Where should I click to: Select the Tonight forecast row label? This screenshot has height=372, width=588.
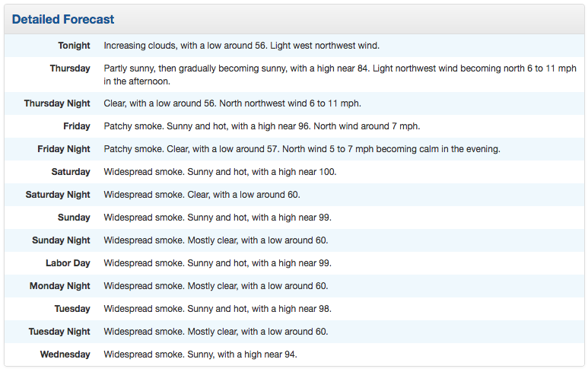(x=74, y=46)
